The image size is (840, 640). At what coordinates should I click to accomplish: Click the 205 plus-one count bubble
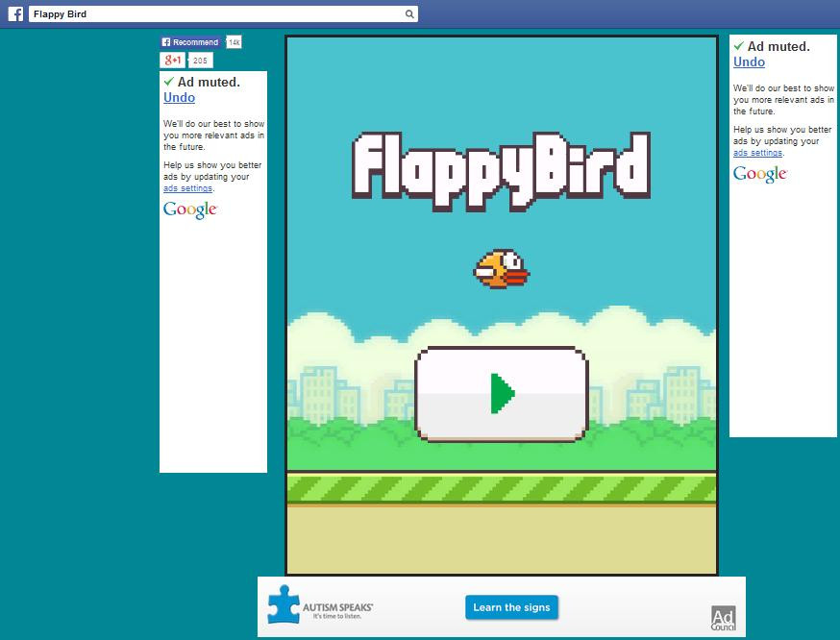(x=200, y=60)
